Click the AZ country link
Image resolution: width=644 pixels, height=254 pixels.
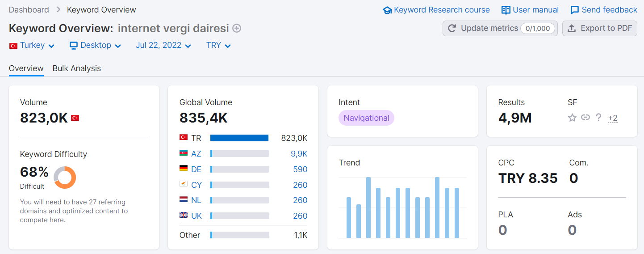click(x=196, y=154)
